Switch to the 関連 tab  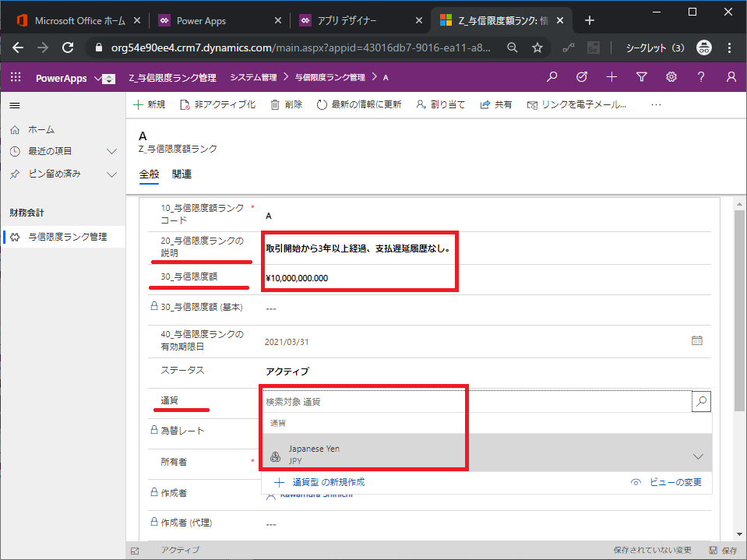pyautogui.click(x=181, y=174)
